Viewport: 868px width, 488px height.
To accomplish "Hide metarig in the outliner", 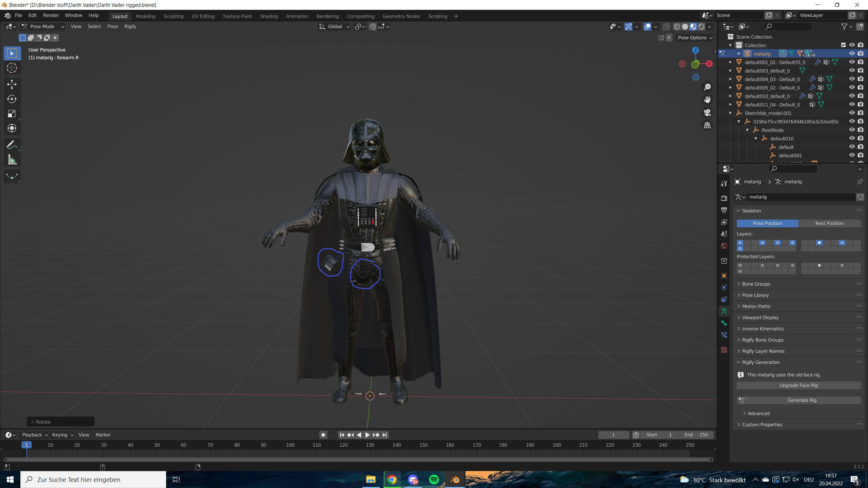I will tap(852, 54).
